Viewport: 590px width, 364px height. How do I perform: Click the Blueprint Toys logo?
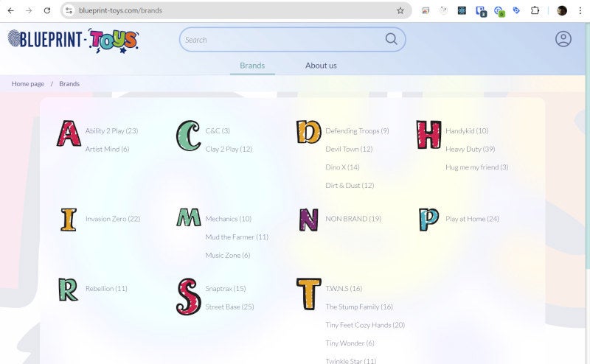click(73, 40)
